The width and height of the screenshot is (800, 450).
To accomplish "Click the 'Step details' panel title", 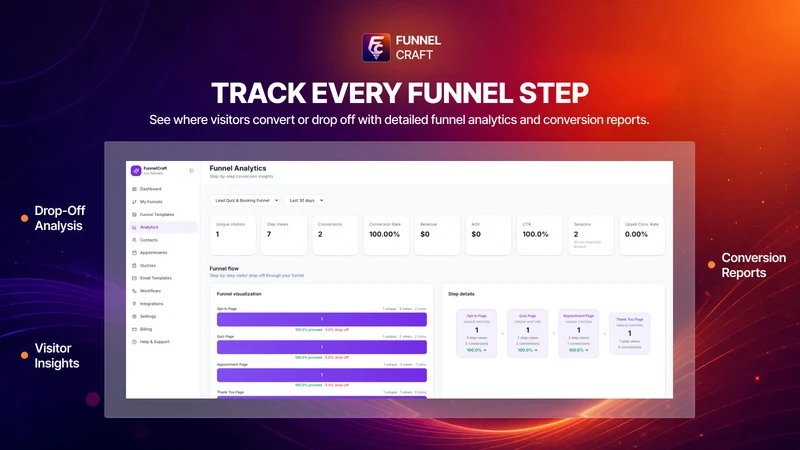I will [461, 294].
